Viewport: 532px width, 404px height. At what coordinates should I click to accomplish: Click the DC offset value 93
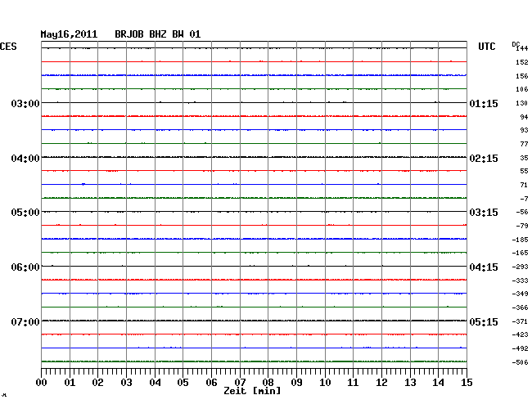(524, 130)
